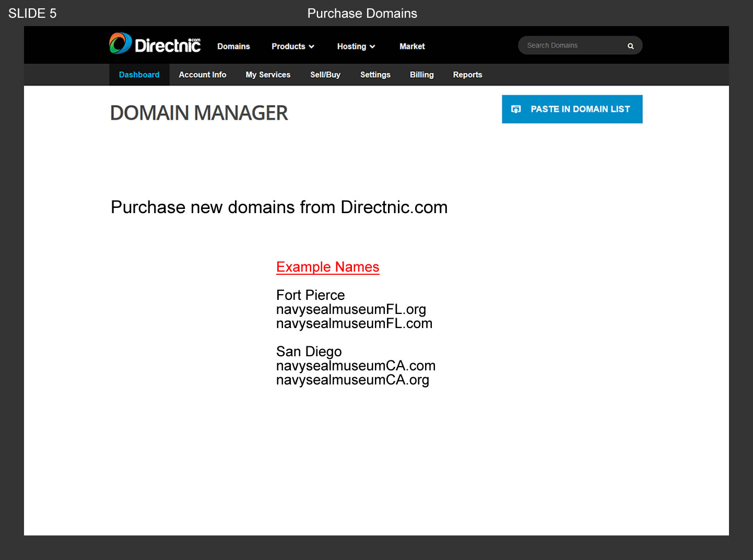
Task: Click the search magnifier icon
Action: click(x=630, y=46)
